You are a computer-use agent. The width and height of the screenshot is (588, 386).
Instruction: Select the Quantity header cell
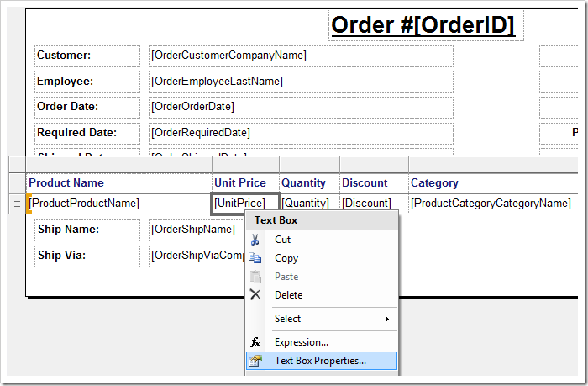309,183
